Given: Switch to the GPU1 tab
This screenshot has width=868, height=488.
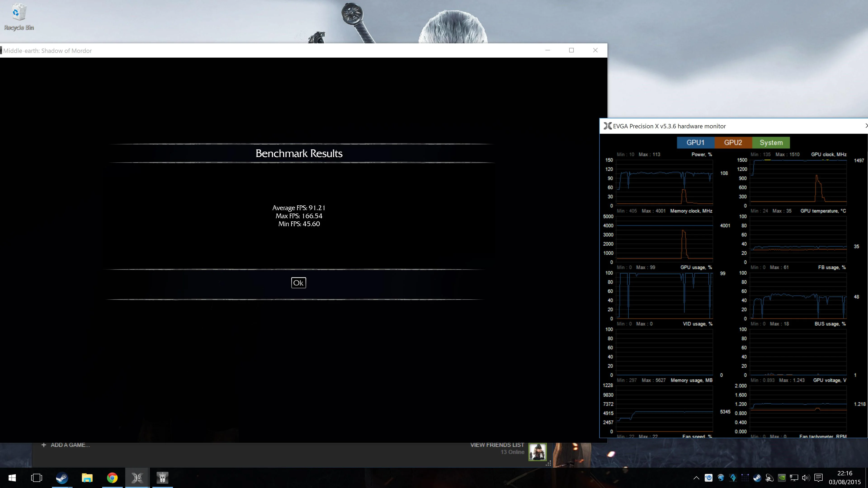Looking at the screenshot, I should pyautogui.click(x=696, y=143).
